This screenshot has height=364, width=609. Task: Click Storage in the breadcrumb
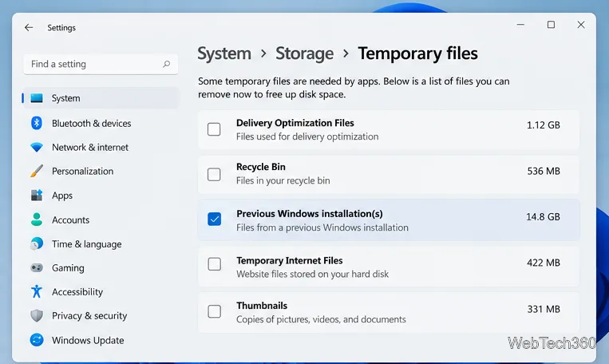point(305,53)
